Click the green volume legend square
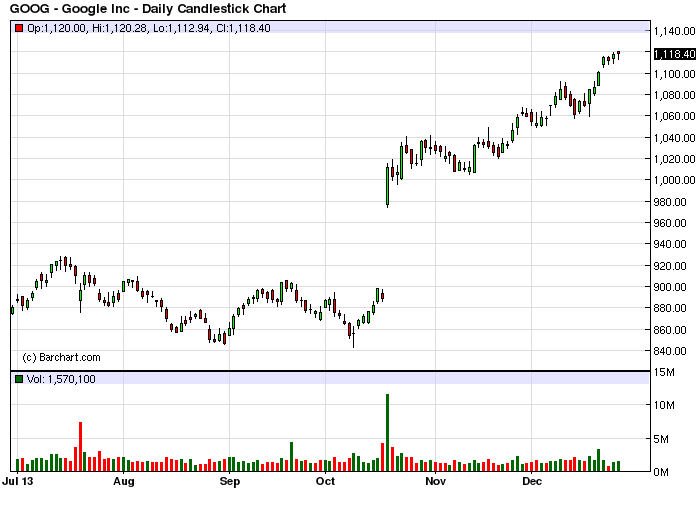This screenshot has width=700, height=512. 19,379
